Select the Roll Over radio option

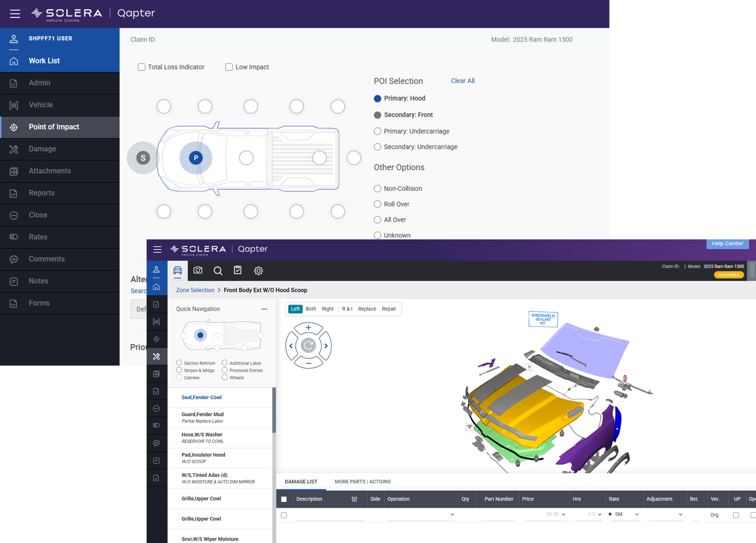377,204
